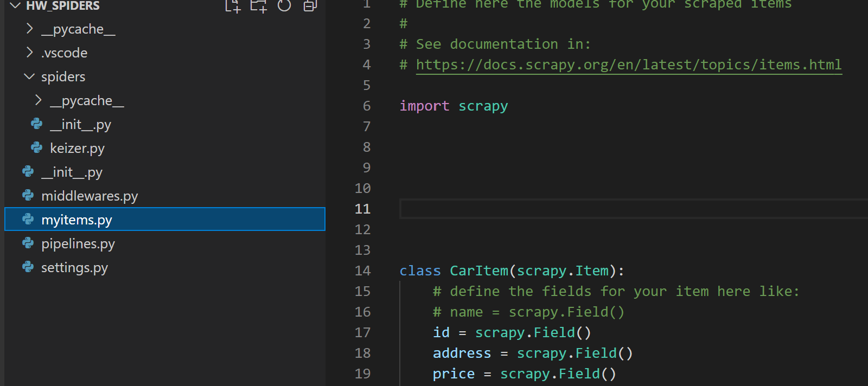Click line number 14 in the gutter

[x=362, y=271]
